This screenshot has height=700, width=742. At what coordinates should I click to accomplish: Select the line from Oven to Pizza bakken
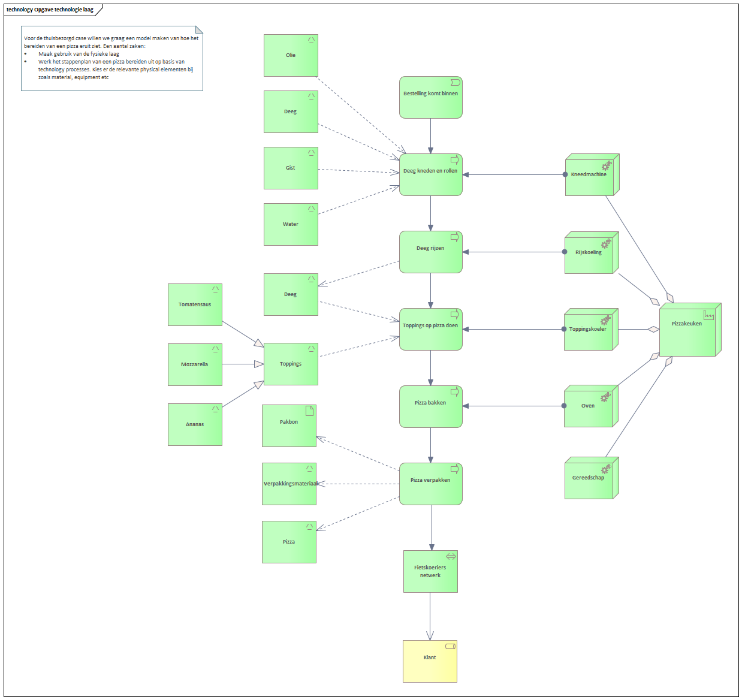514,406
